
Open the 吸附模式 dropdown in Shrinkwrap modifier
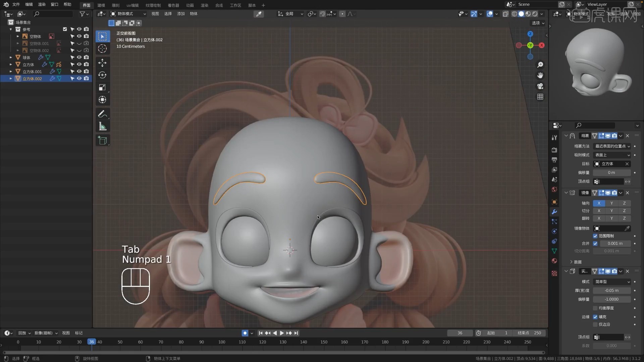tap(612, 155)
